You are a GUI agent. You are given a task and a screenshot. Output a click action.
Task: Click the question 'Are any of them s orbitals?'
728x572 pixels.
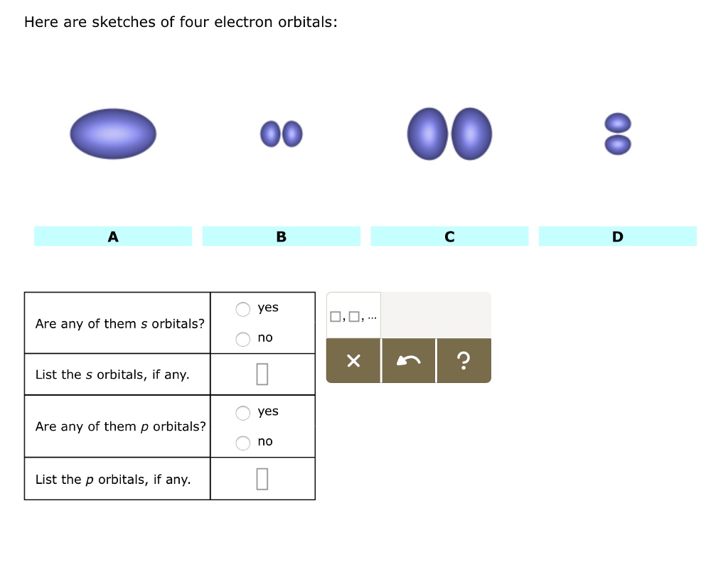tap(117, 323)
